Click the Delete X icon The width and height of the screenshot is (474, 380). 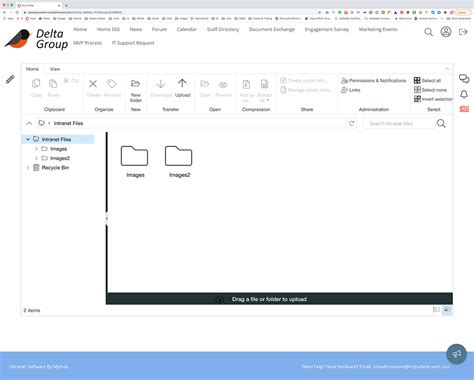tap(93, 84)
